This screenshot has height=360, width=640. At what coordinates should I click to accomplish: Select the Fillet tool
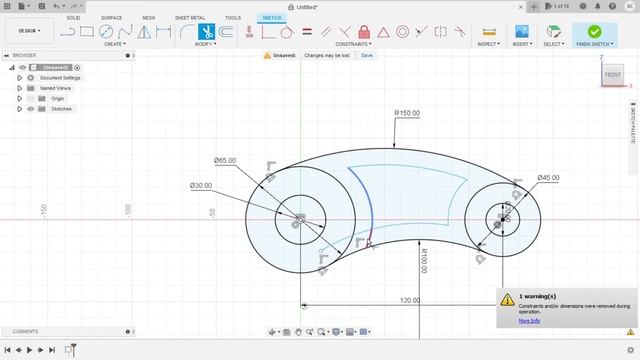tap(187, 31)
